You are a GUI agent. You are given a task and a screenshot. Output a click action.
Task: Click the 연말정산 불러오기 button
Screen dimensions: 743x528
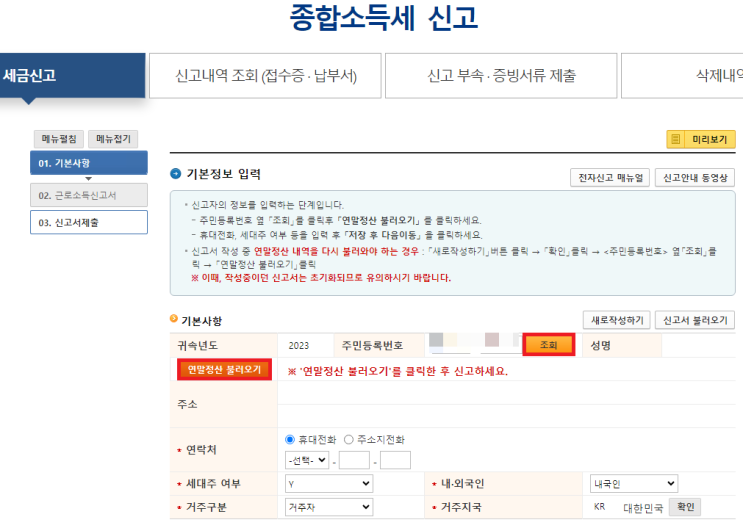click(x=224, y=370)
